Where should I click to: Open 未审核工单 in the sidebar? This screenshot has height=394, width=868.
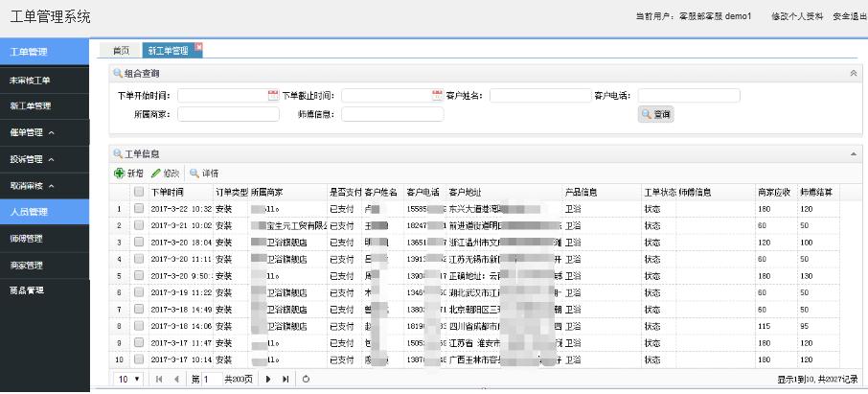pyautogui.click(x=44, y=81)
